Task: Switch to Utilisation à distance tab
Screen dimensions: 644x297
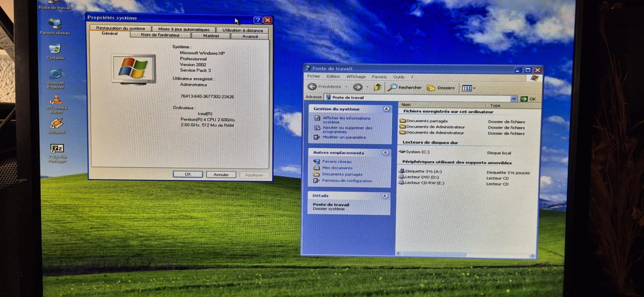Action: (x=243, y=30)
